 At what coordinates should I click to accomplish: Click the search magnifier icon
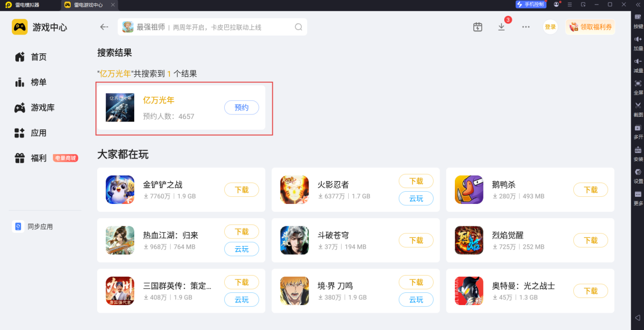coord(299,27)
